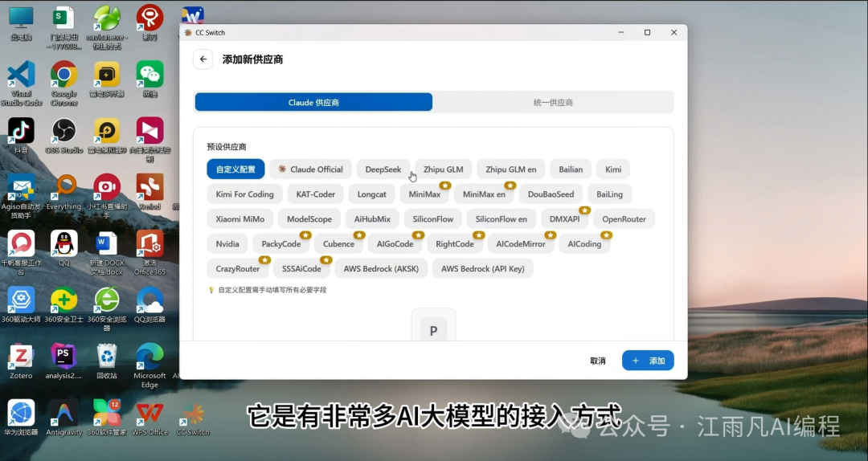Choose the PackyCode preset
The width and height of the screenshot is (868, 461).
(281, 244)
